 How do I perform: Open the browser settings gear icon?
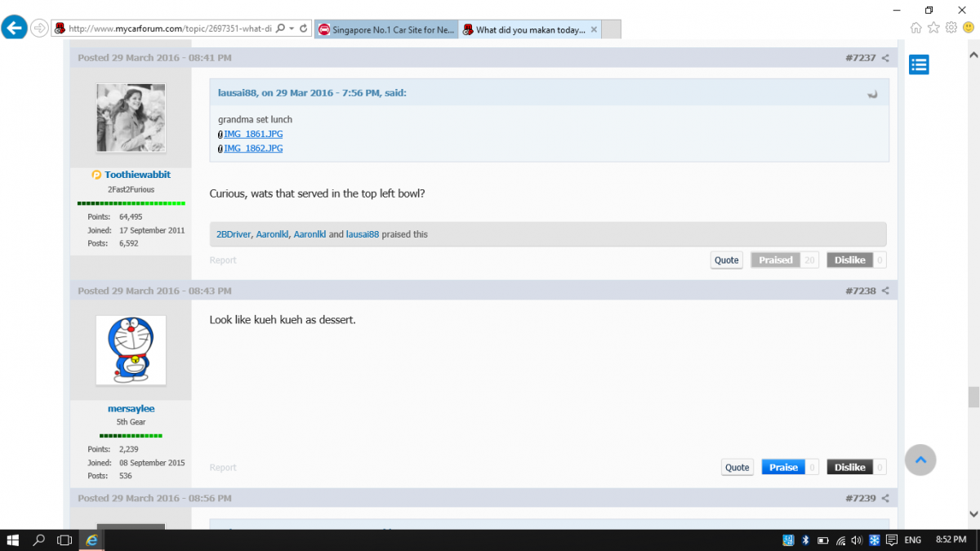951,28
